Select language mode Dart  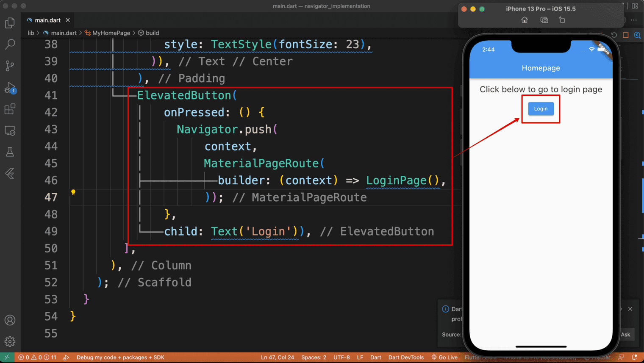pyautogui.click(x=375, y=357)
